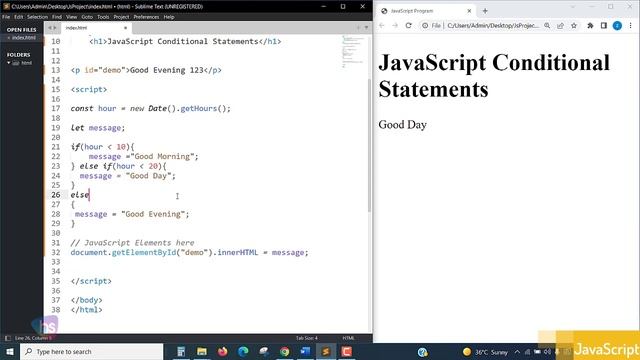640x360 pixels.
Task: Click the zoom magnifier in address bar
Action: click(x=547, y=25)
